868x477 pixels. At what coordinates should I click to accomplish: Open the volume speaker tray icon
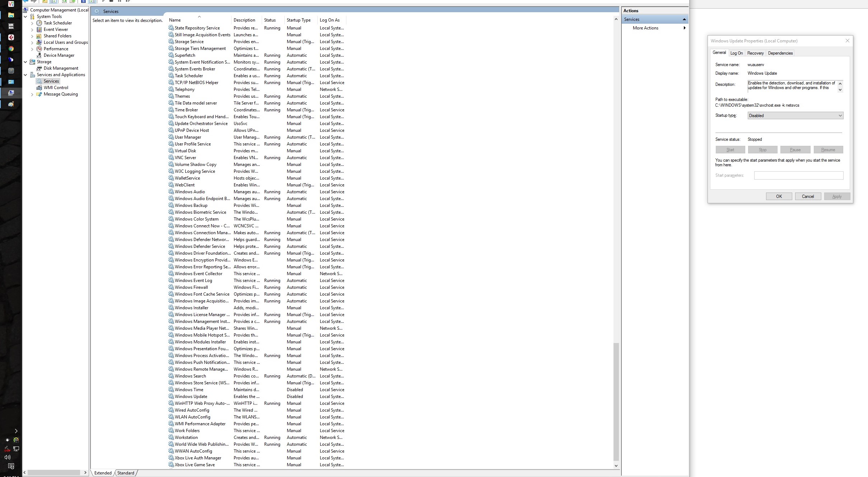[7, 457]
